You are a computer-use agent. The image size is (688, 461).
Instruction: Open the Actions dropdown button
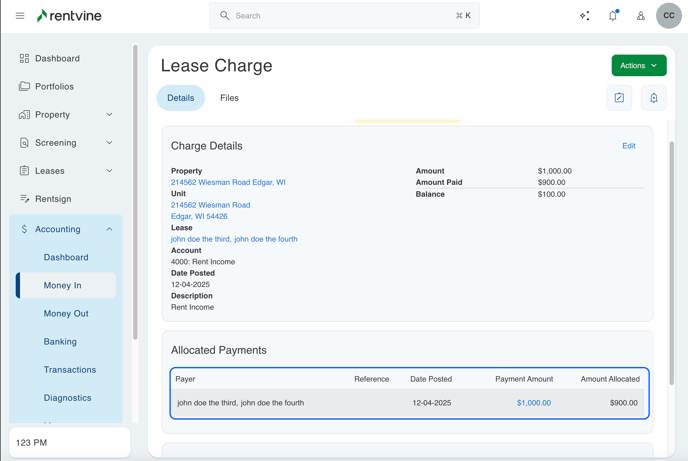tap(639, 66)
